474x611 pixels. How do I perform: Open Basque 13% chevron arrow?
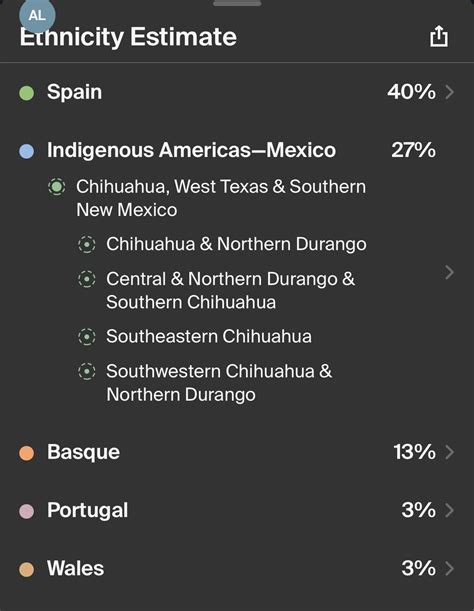(449, 452)
